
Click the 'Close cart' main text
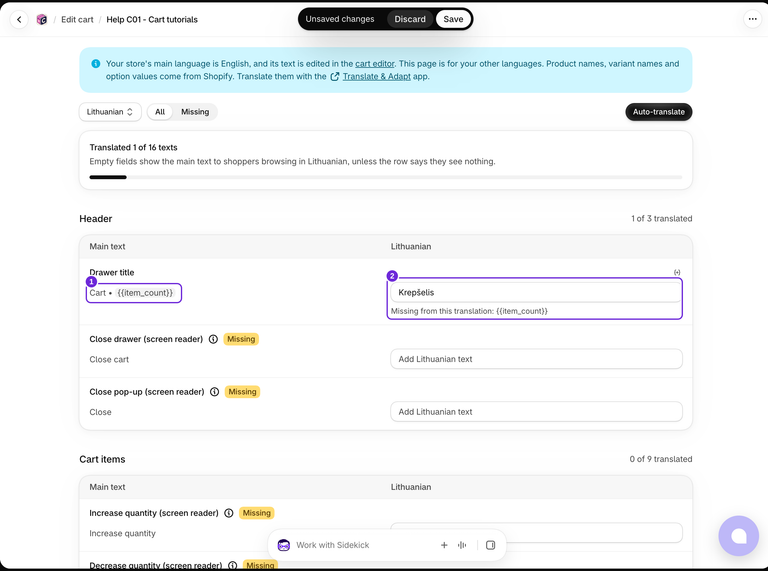[x=109, y=359]
